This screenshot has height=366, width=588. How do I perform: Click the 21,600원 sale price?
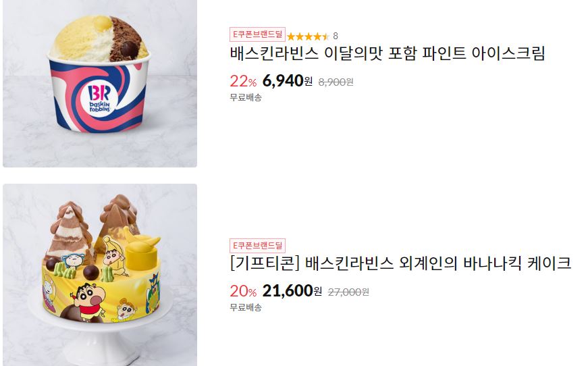tap(292, 290)
